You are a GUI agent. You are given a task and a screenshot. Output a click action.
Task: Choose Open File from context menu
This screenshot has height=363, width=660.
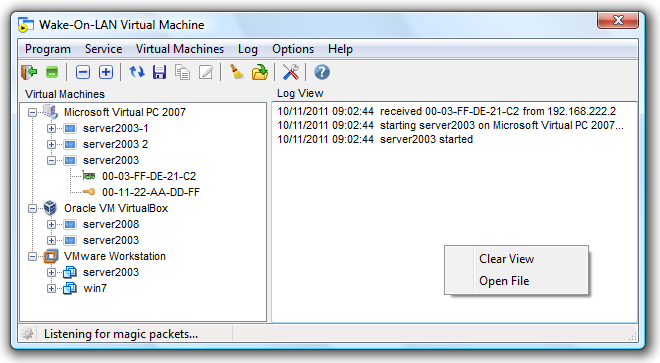516,280
